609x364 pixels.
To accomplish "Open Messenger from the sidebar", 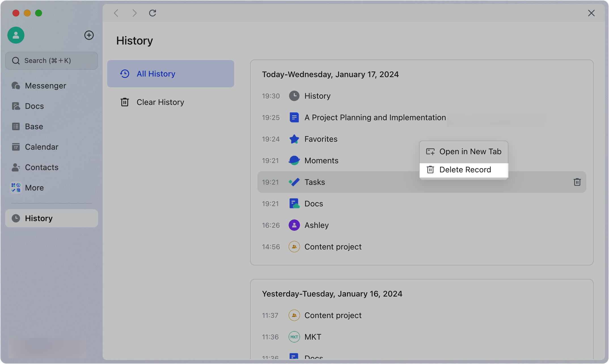I will [45, 85].
